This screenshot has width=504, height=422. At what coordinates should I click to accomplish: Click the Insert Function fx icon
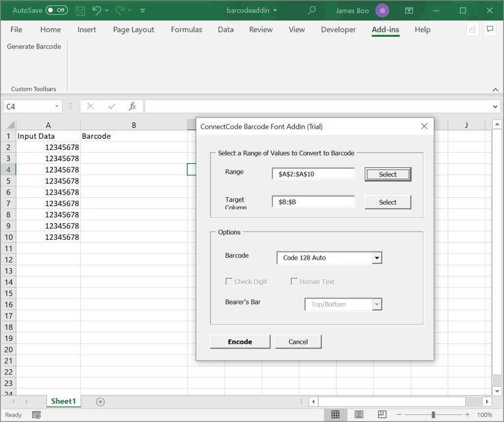(x=132, y=106)
